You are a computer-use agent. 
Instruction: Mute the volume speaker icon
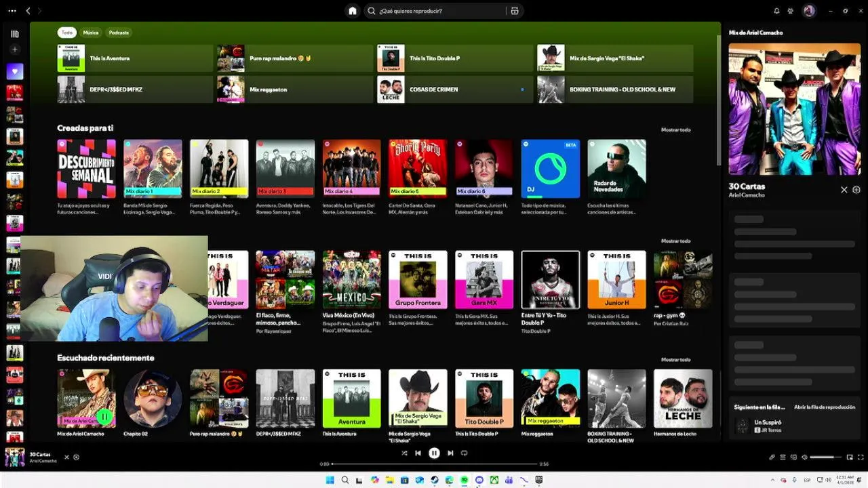[804, 457]
